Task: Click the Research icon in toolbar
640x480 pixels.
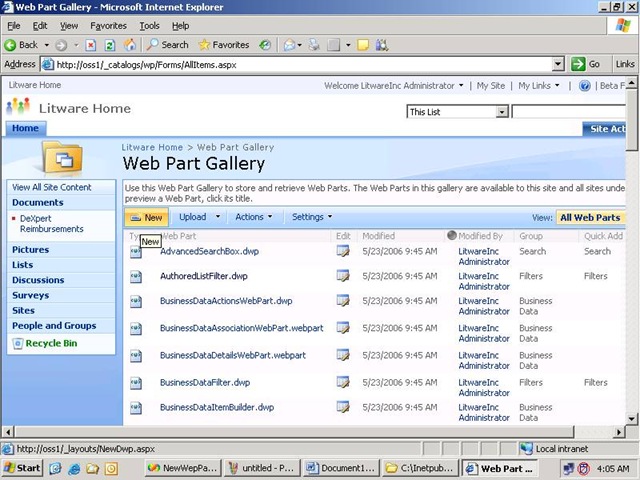Action: (x=382, y=45)
